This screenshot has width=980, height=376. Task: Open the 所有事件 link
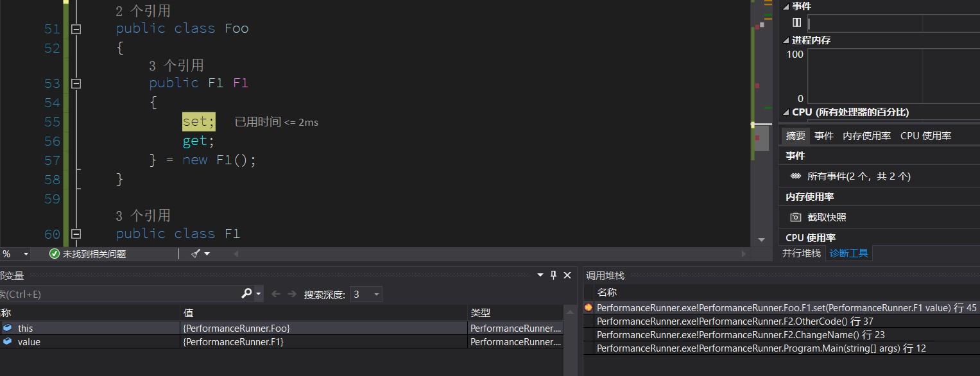coord(859,176)
